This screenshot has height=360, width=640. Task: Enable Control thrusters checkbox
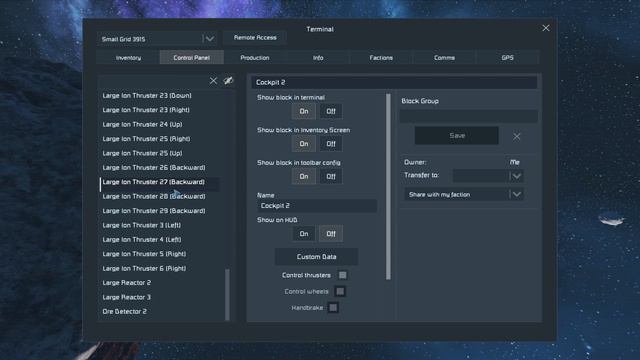tap(342, 275)
